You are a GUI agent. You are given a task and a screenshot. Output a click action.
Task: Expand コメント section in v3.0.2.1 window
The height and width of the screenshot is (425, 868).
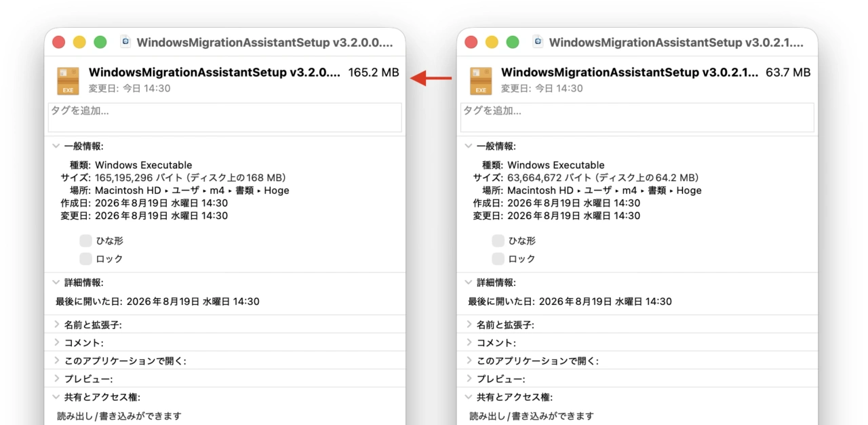[469, 342]
